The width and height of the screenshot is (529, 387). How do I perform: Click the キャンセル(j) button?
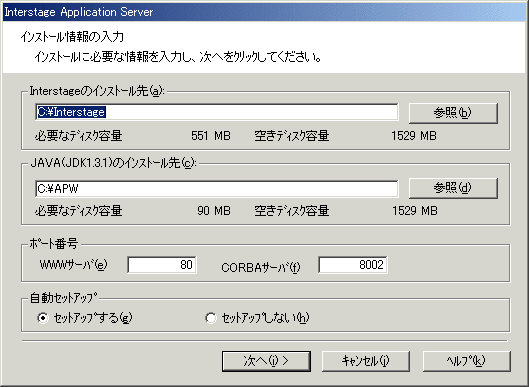(x=366, y=361)
